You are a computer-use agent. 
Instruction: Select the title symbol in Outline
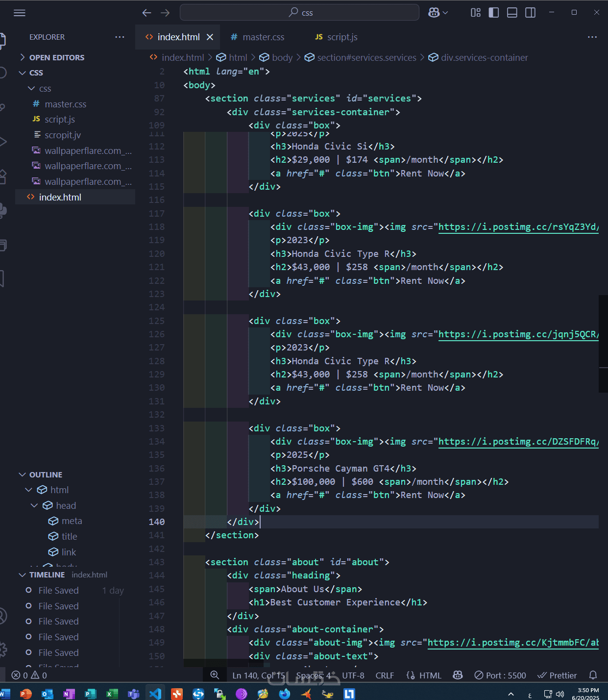tap(69, 536)
